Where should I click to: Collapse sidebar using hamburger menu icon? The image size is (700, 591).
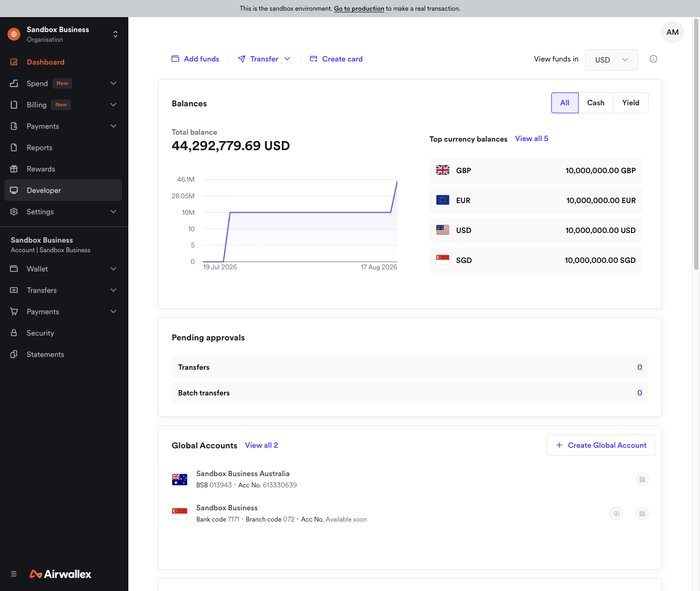(x=14, y=574)
